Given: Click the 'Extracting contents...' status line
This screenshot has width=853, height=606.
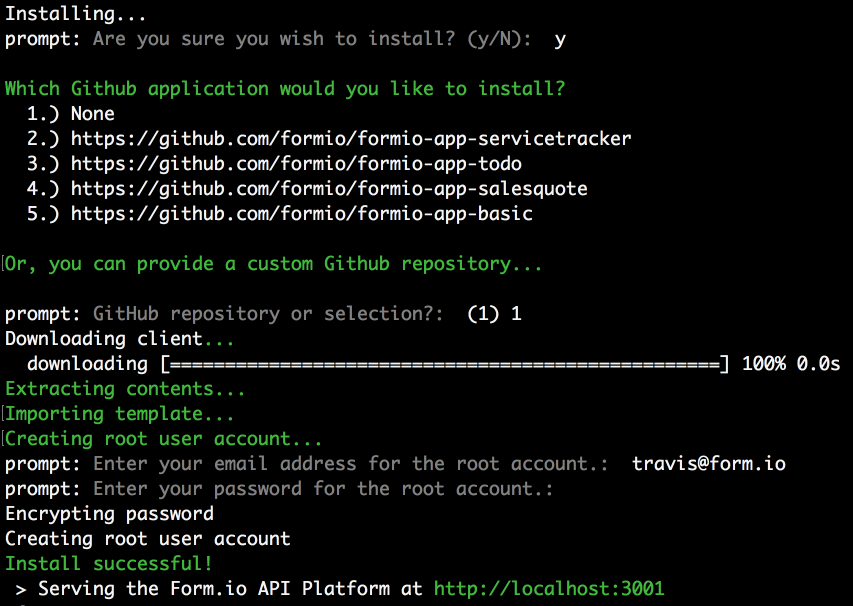Looking at the screenshot, I should coord(125,389).
